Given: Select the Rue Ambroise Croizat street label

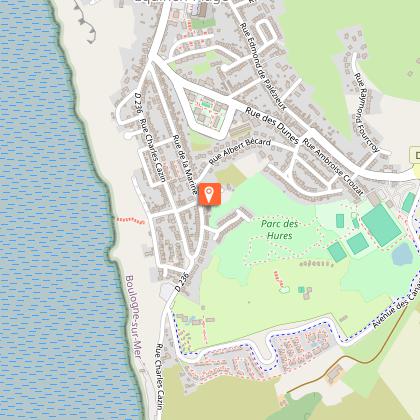Looking at the screenshot, I should (x=333, y=167).
